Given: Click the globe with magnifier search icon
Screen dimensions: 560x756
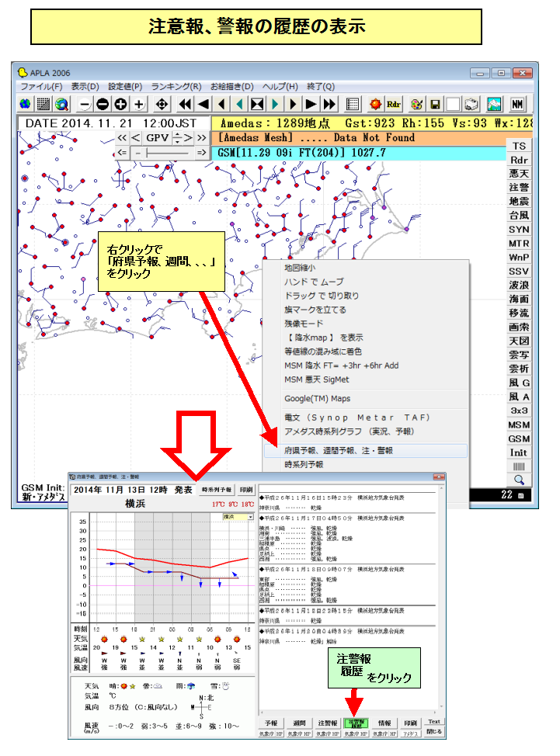Looking at the screenshot, I should (x=61, y=104).
